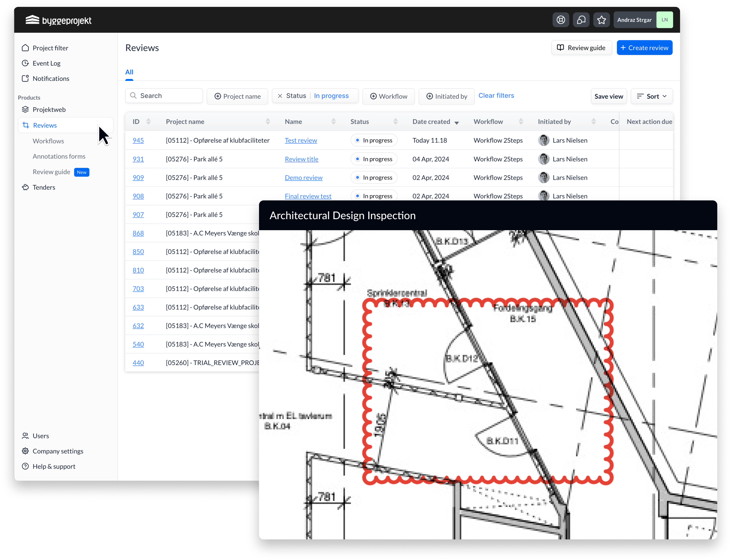Add a Project name filter
This screenshot has height=560, width=731.
237,96
